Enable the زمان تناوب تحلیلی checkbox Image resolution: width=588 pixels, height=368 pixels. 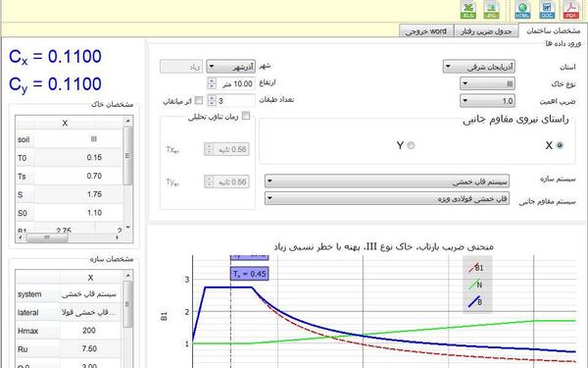coord(246,116)
